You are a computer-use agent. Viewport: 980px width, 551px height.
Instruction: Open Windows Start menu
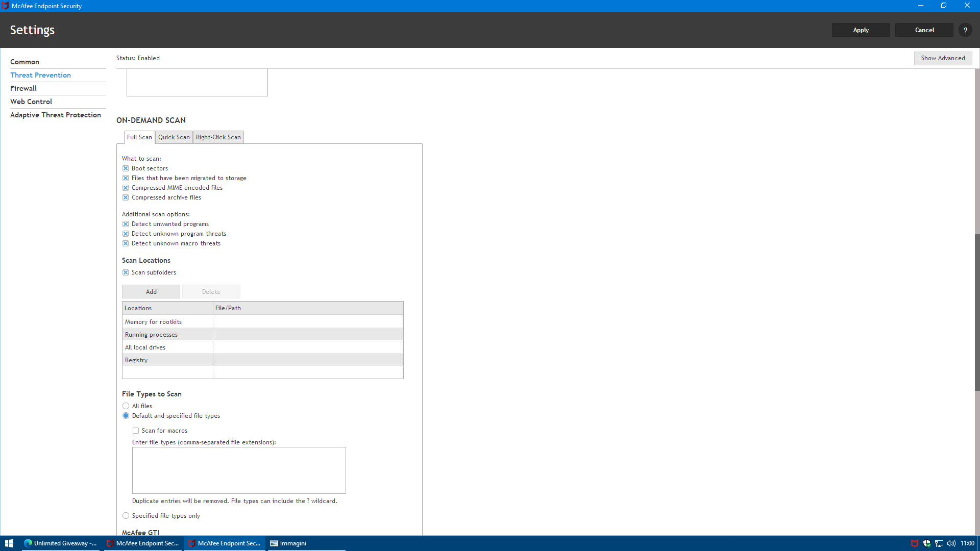coord(9,543)
